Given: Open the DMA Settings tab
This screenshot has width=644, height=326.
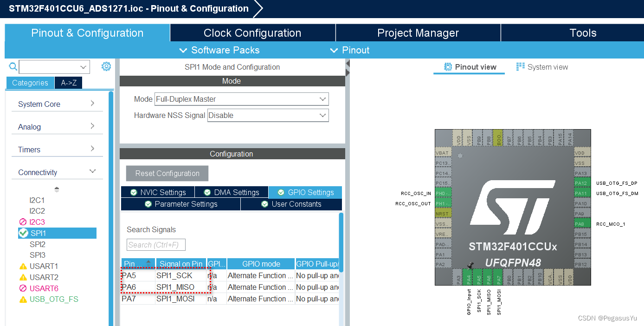Looking at the screenshot, I should pos(232,192).
